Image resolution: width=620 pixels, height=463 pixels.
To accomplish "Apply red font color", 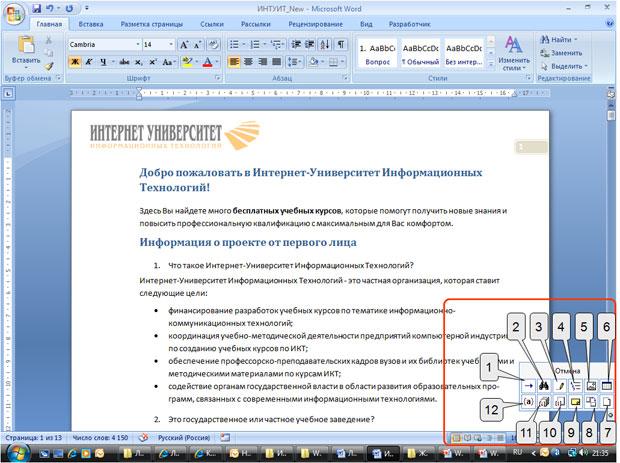I will (207, 62).
